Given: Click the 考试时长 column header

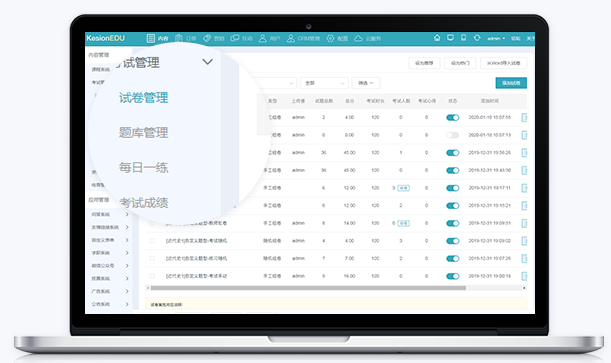Looking at the screenshot, I should click(x=375, y=101).
